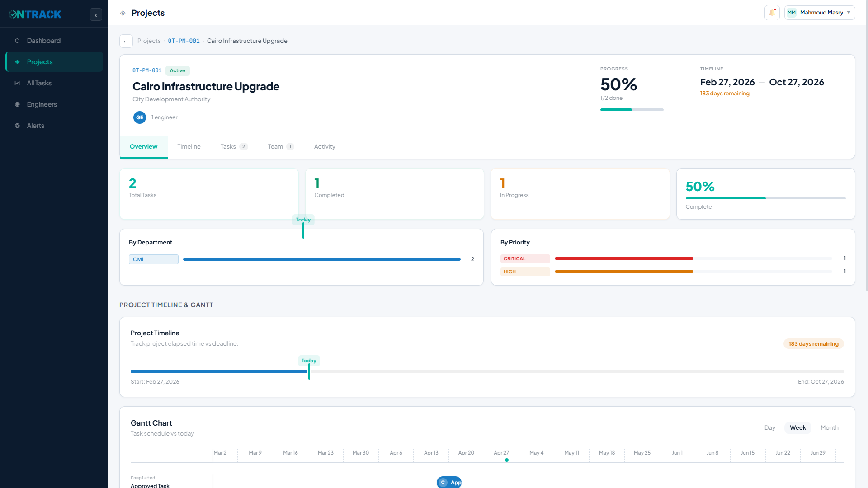868x488 pixels.
Task: Switch to the Team tab
Action: (281, 147)
